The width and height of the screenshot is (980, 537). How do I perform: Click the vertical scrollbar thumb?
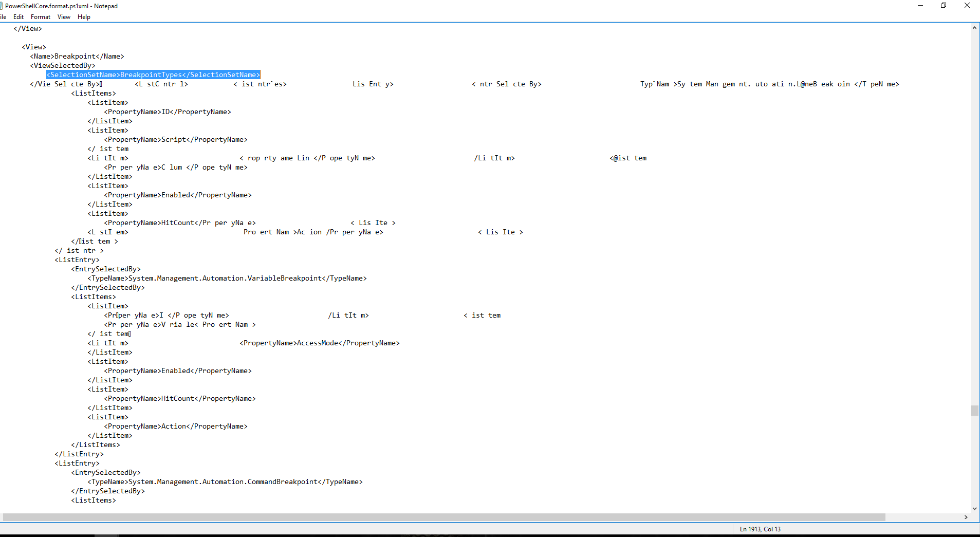click(973, 410)
